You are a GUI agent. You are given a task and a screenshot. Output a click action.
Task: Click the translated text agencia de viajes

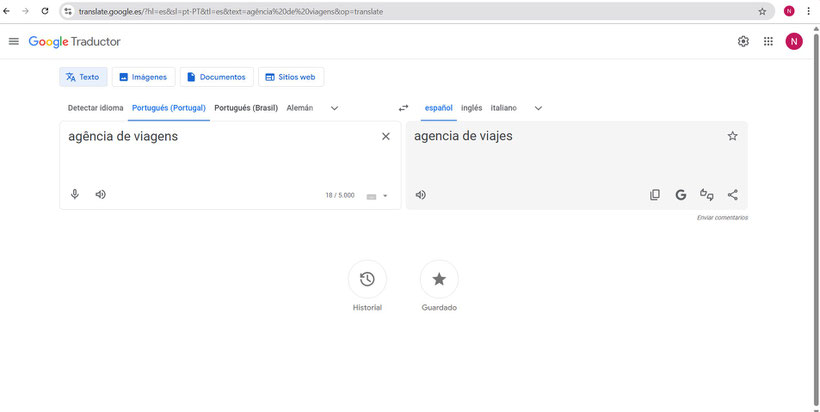click(463, 136)
